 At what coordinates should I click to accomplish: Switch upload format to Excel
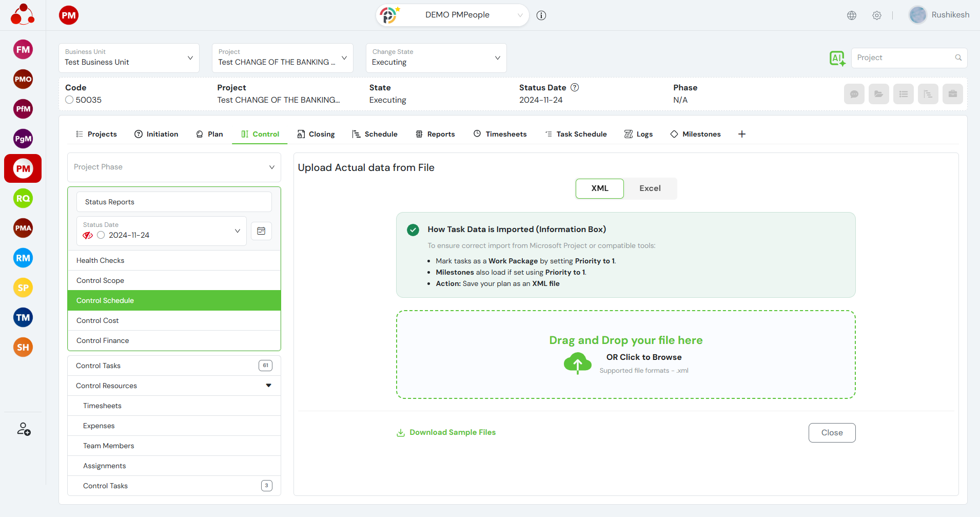(650, 188)
